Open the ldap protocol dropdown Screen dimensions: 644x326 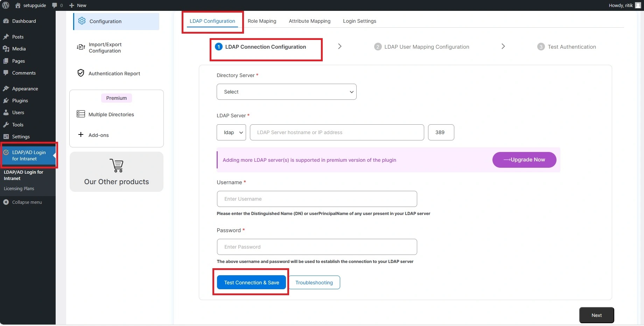231,132
